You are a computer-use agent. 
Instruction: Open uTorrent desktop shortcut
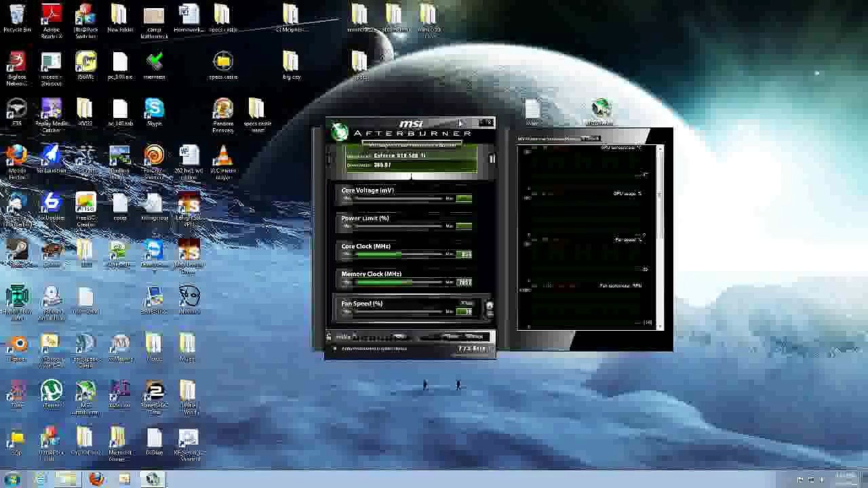click(x=52, y=395)
